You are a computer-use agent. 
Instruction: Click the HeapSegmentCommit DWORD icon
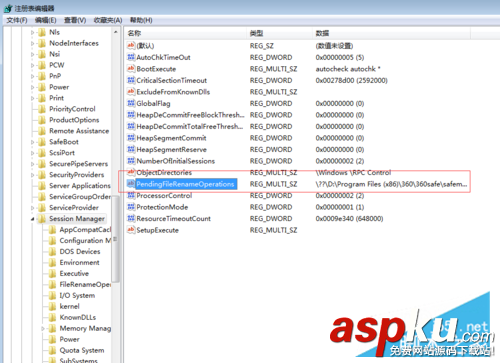pos(131,138)
